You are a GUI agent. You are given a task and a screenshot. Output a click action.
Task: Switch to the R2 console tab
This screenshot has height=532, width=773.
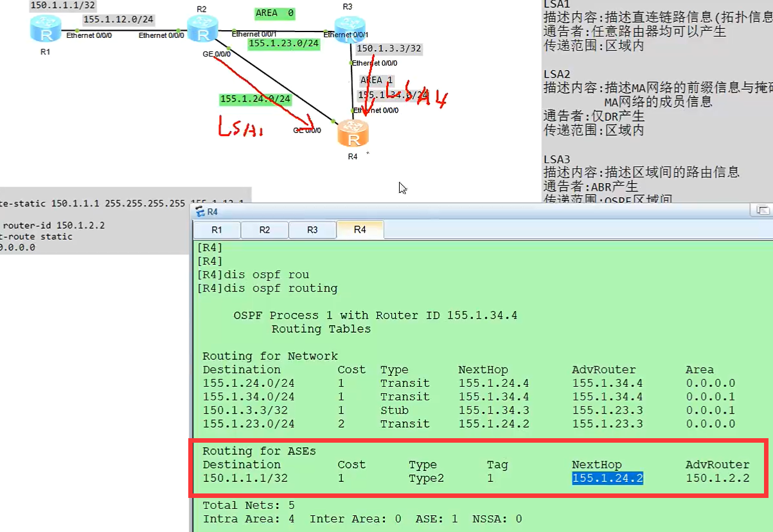pos(264,229)
